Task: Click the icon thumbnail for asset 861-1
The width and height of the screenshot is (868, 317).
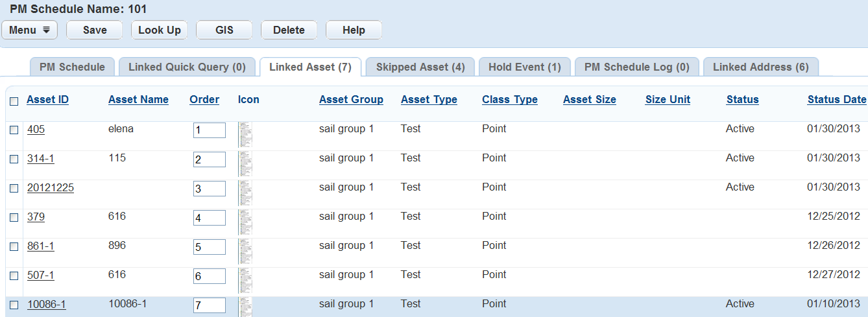Action: pyautogui.click(x=245, y=251)
